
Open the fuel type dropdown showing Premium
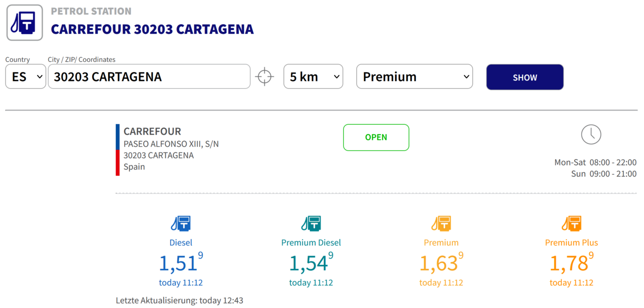coord(414,77)
